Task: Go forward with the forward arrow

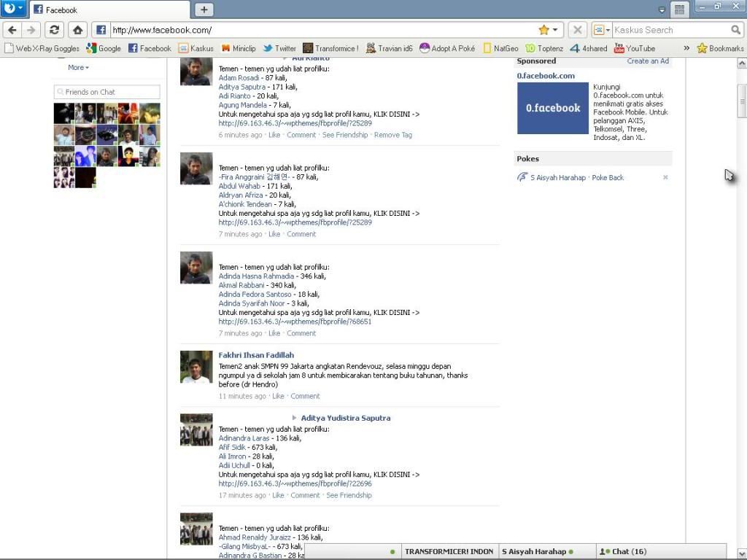Action: [31, 30]
